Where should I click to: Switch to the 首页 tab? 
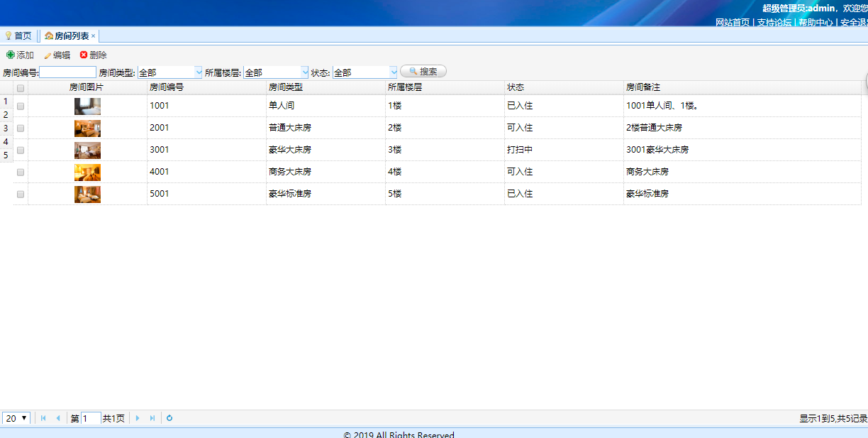pos(18,35)
